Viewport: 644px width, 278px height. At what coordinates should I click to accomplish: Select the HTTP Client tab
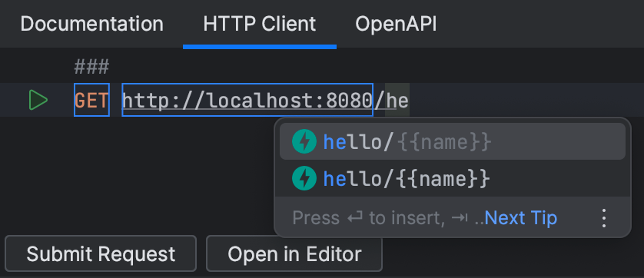click(260, 24)
